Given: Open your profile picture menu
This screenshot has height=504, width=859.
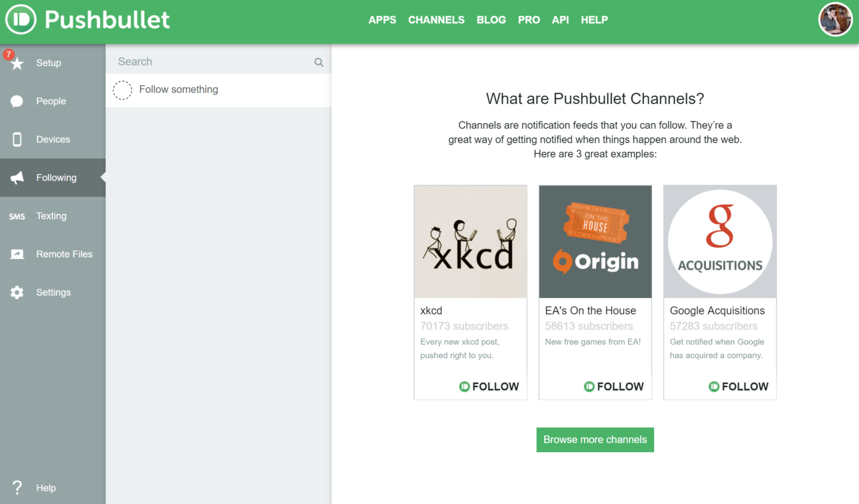Looking at the screenshot, I should coord(835,19).
